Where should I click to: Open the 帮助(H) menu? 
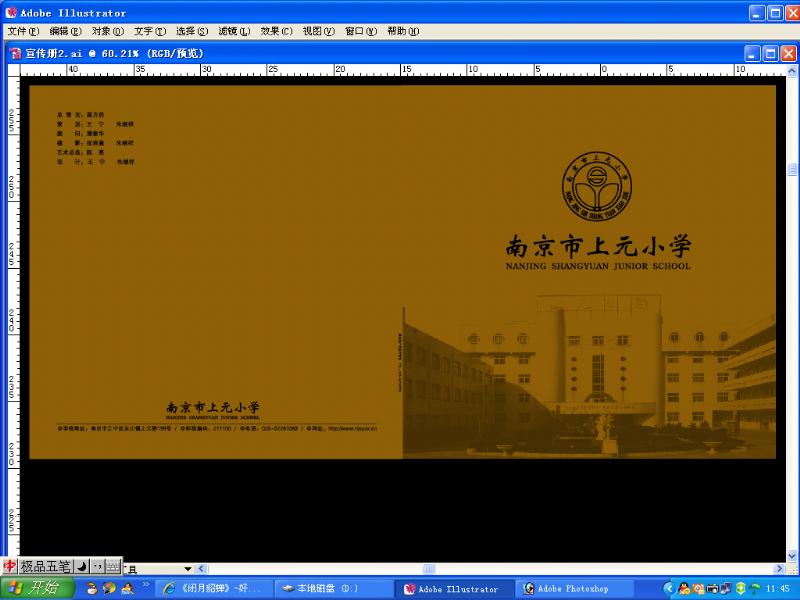403,32
